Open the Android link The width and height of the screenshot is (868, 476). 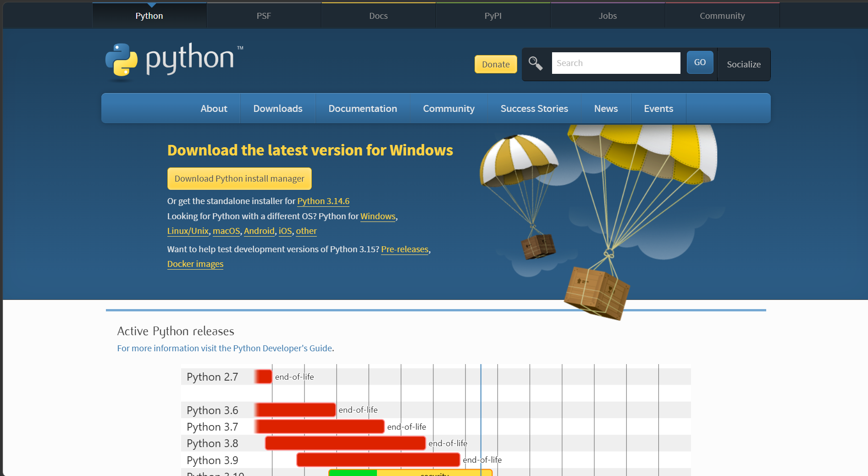coord(259,231)
